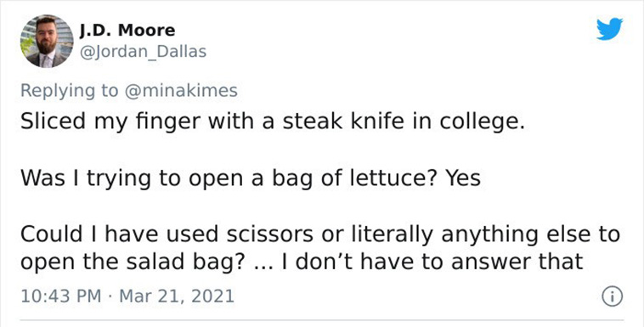This screenshot has width=644, height=327.
Task: Click the blue Twitter bird logo
Action: (x=609, y=29)
